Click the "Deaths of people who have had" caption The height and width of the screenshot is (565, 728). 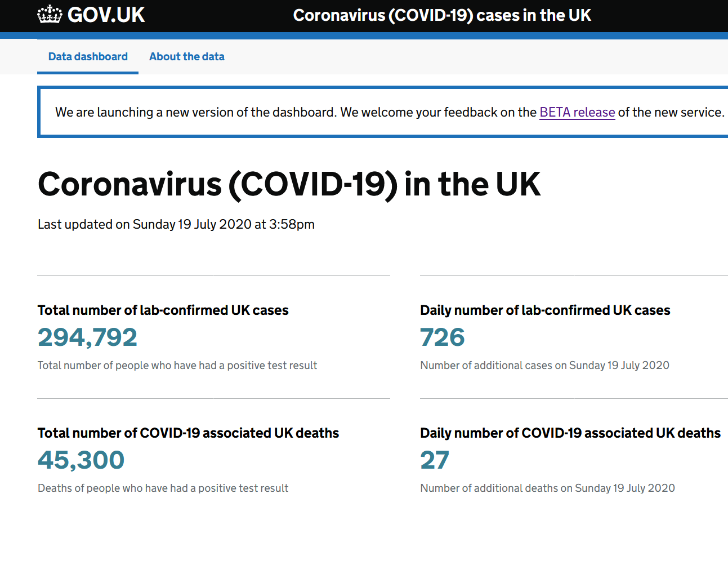163,488
